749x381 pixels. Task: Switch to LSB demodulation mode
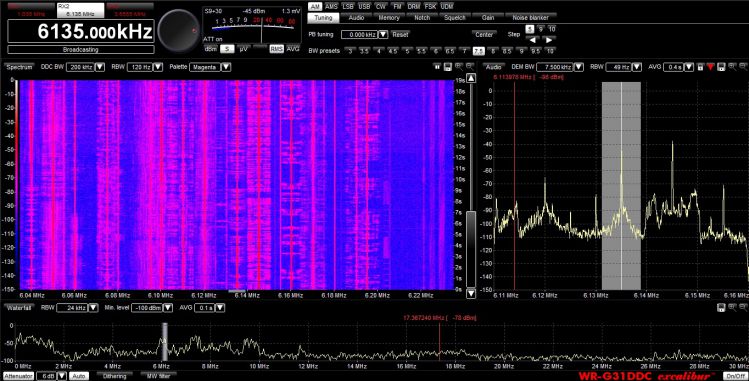point(348,7)
